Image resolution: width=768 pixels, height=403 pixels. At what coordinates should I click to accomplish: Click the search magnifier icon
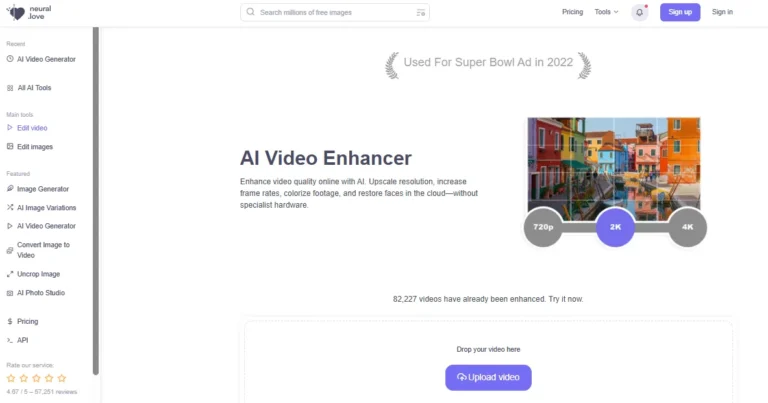250,12
